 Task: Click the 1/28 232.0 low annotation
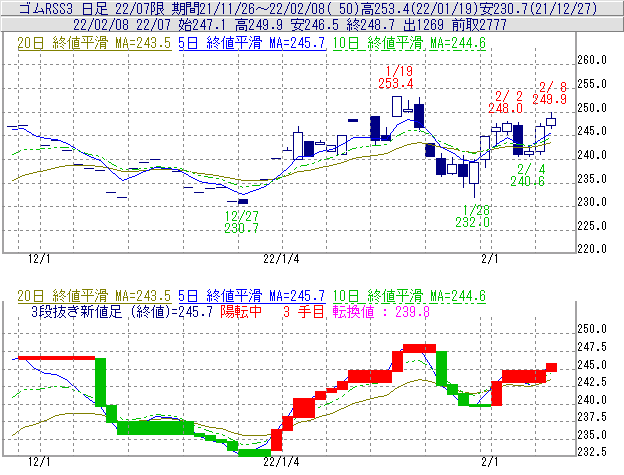click(473, 216)
